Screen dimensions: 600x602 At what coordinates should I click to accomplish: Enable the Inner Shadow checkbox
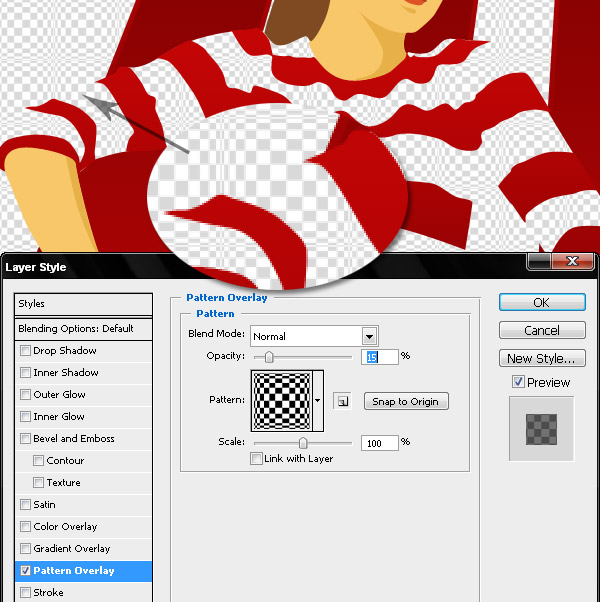coord(25,372)
